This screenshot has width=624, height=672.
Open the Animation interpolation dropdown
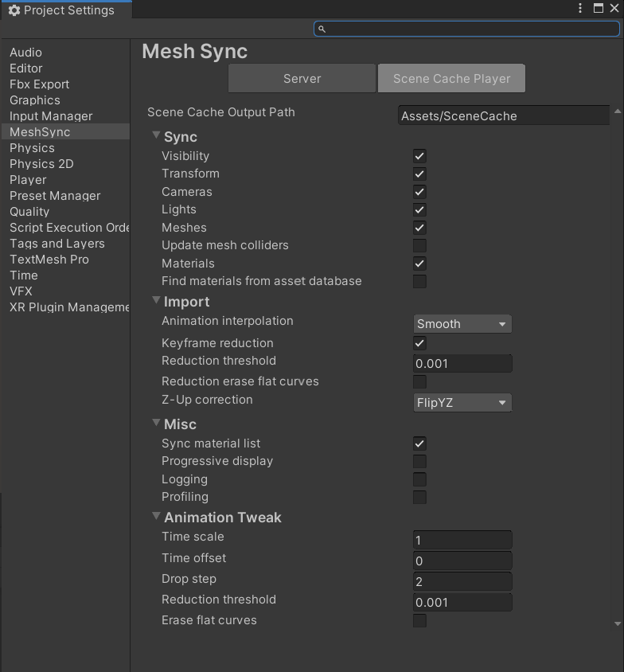[x=462, y=324]
